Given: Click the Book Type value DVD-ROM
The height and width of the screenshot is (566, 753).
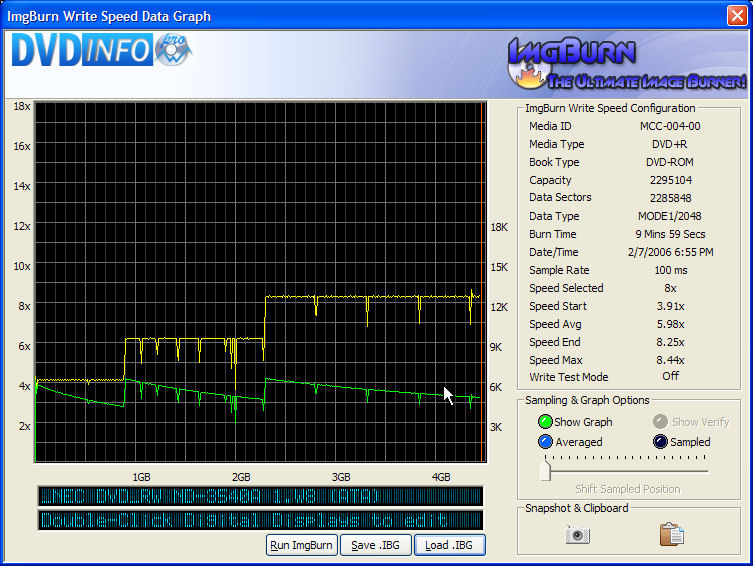Looking at the screenshot, I should pos(669,162).
